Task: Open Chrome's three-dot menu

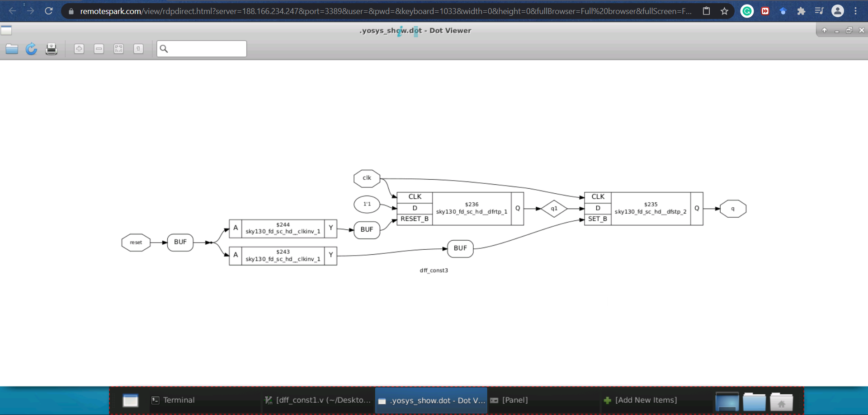Action: tap(857, 11)
